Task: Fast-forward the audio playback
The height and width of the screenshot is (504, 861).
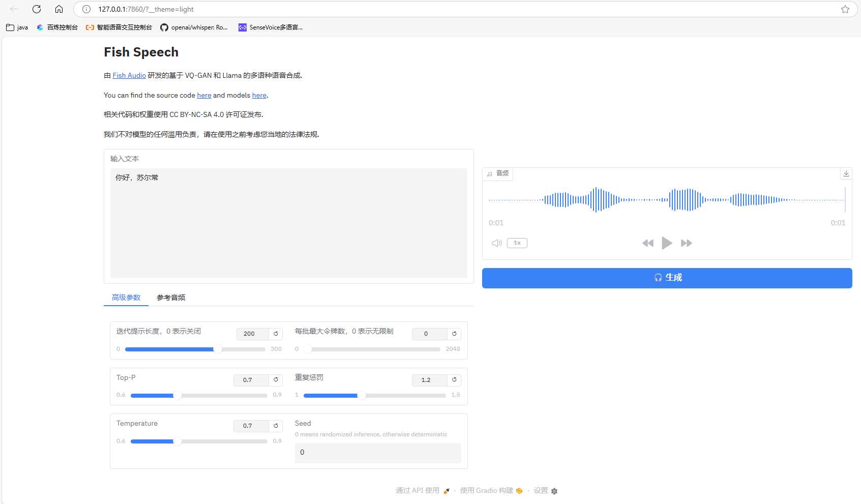Action: pyautogui.click(x=687, y=243)
